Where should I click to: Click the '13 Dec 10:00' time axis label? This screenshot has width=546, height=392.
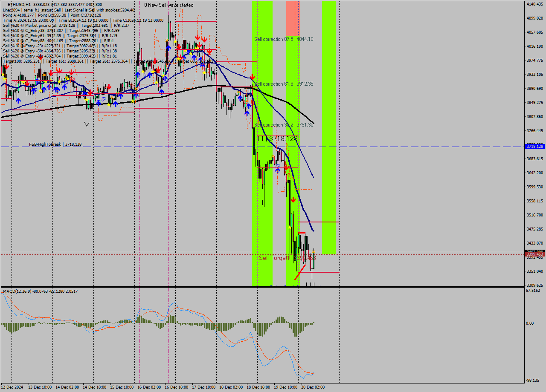pyautogui.click(x=40, y=387)
